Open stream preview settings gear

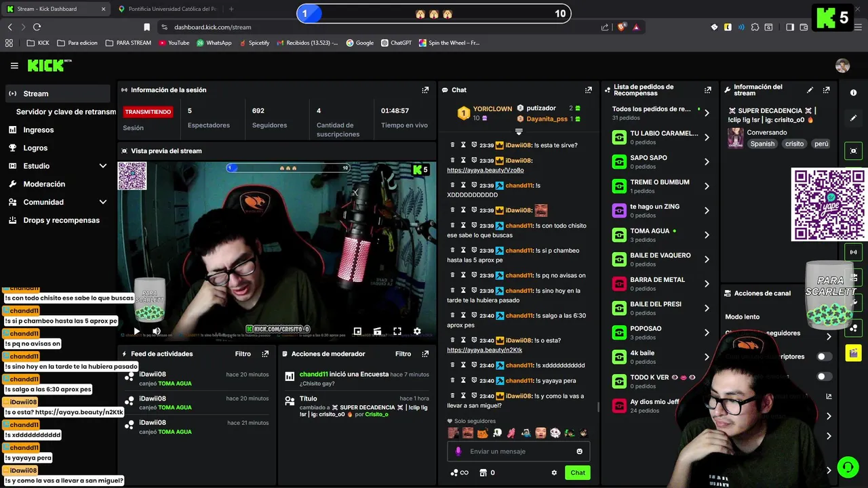tap(417, 331)
